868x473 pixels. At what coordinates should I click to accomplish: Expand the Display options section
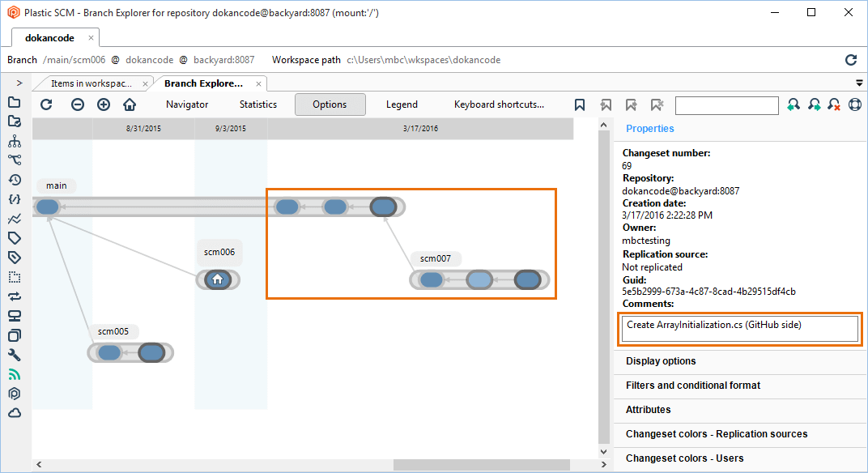click(660, 361)
